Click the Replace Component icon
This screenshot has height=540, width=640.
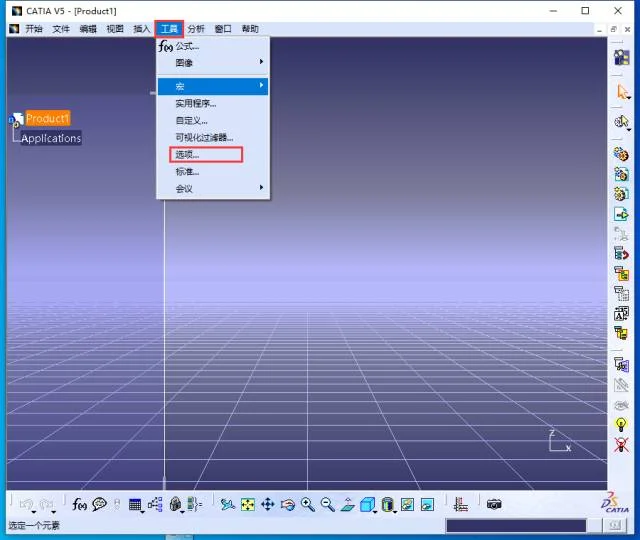point(621,253)
